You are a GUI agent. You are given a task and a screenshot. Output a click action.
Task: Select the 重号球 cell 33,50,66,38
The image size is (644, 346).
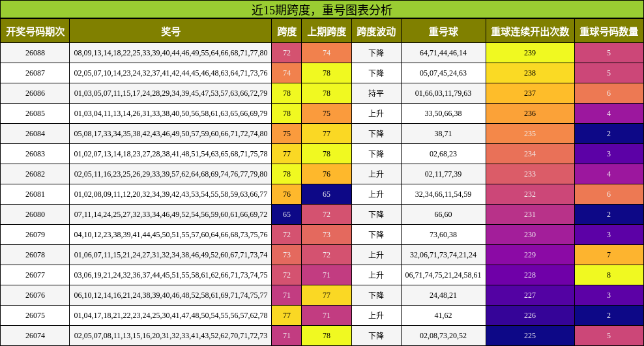443,113
